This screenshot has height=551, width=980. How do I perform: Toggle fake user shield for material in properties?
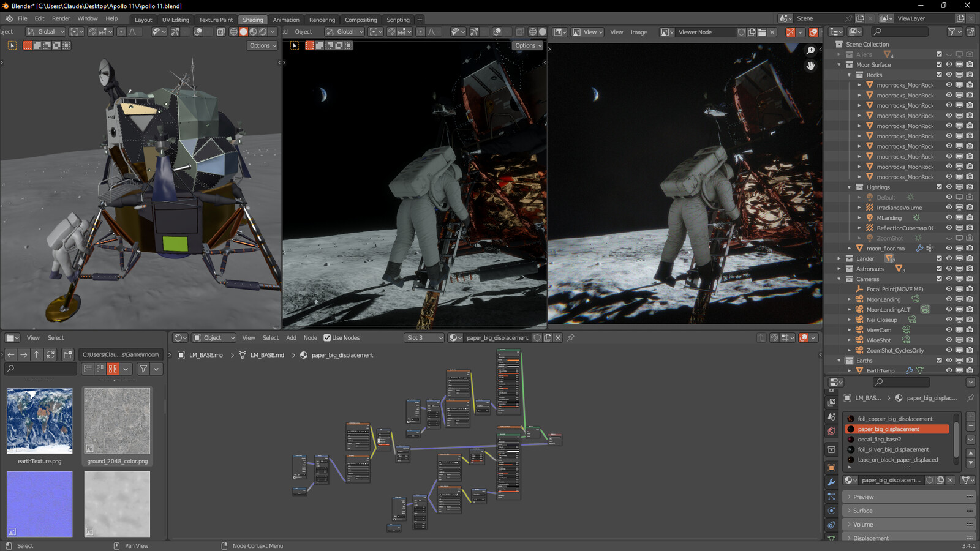click(x=930, y=480)
